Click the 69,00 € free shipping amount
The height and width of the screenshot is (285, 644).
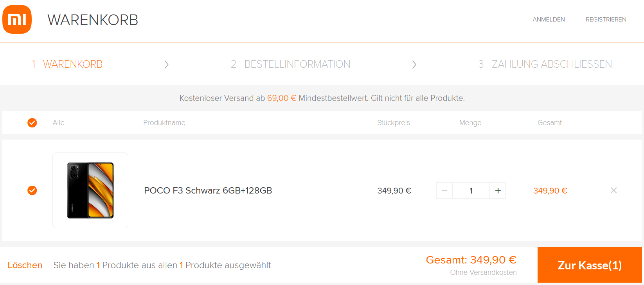pyautogui.click(x=282, y=98)
